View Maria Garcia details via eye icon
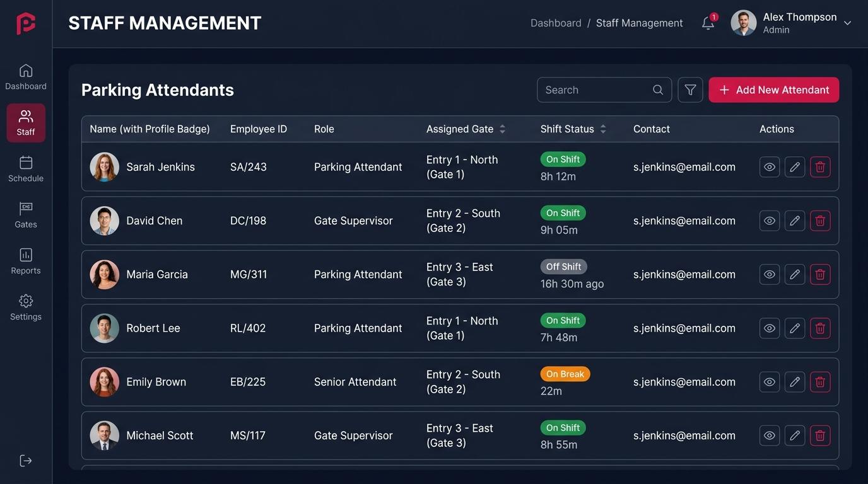Viewport: 868px width, 484px height. [x=770, y=274]
